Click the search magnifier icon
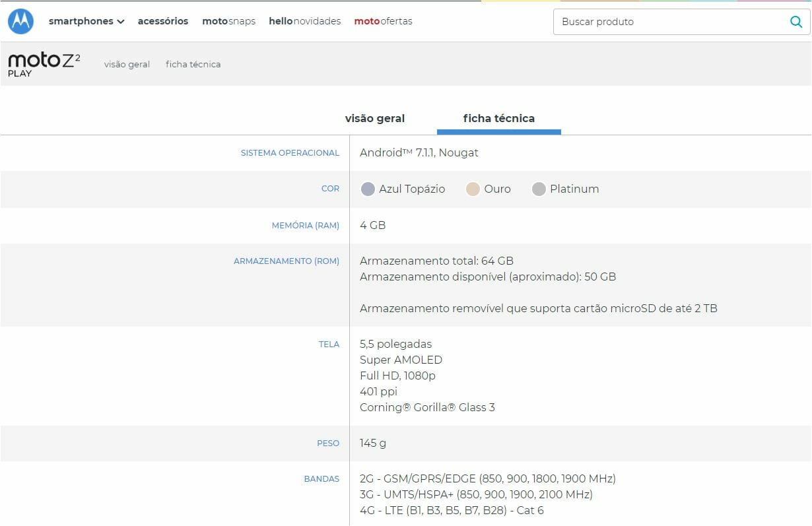The width and height of the screenshot is (812, 526). pos(796,22)
